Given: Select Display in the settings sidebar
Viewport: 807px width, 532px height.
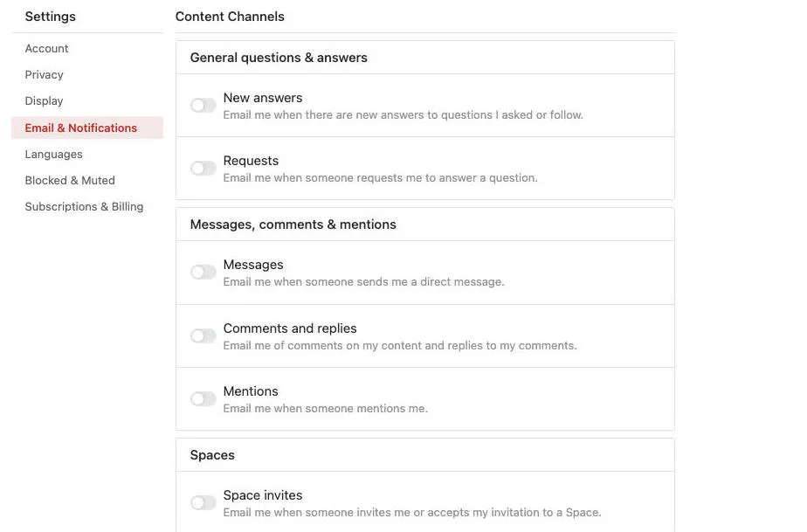Looking at the screenshot, I should [44, 101].
